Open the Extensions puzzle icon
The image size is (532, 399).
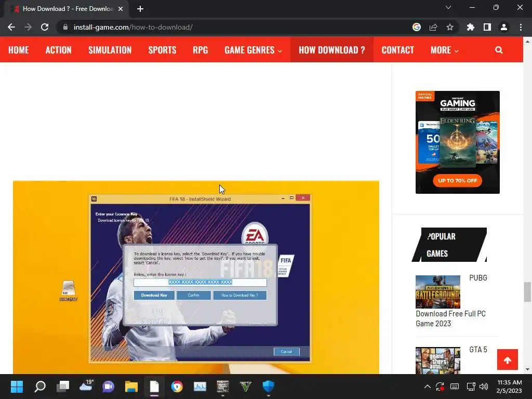[x=470, y=27]
